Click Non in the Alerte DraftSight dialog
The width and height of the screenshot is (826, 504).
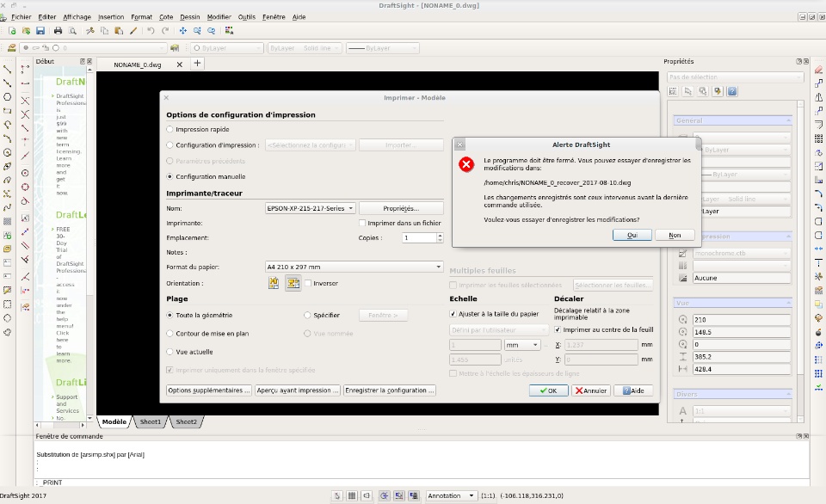pyautogui.click(x=675, y=235)
